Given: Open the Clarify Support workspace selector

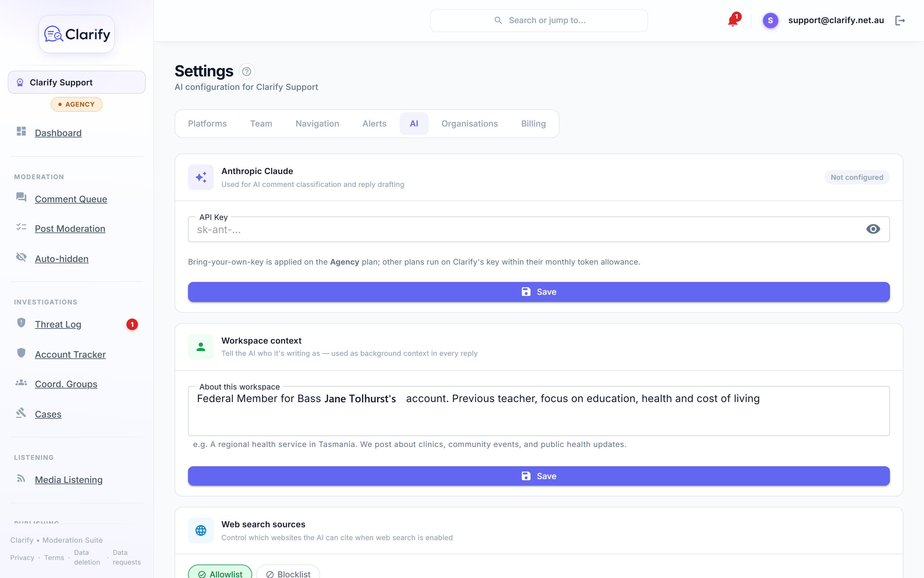Looking at the screenshot, I should [x=77, y=82].
